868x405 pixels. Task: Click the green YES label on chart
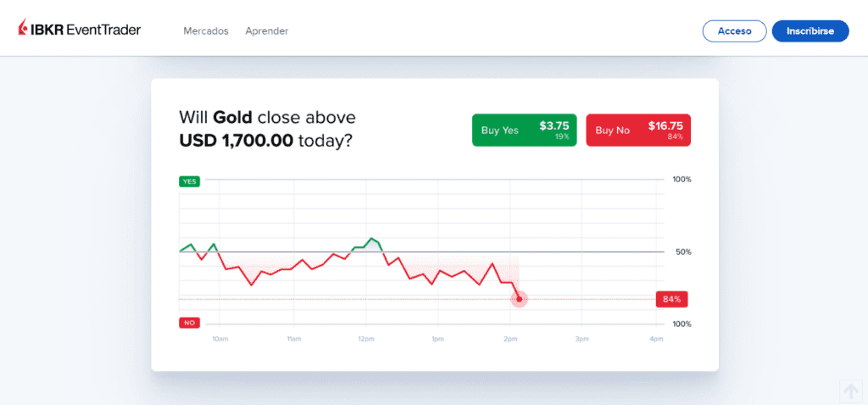coord(189,180)
